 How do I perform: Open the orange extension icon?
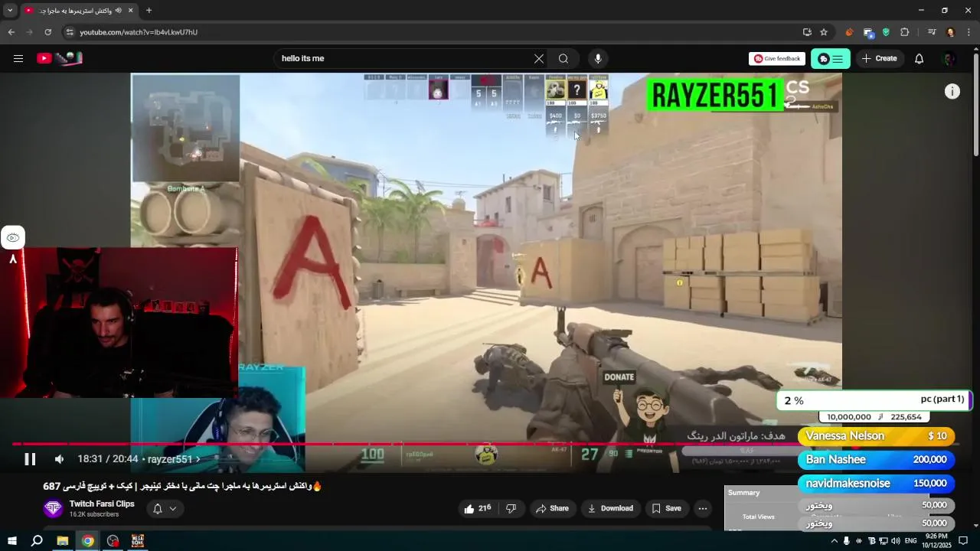849,32
